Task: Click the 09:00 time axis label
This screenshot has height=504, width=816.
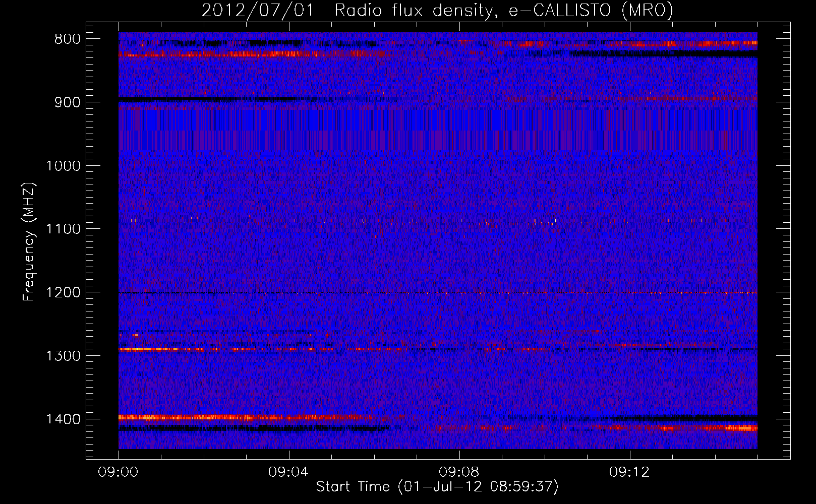Action: 119,472
